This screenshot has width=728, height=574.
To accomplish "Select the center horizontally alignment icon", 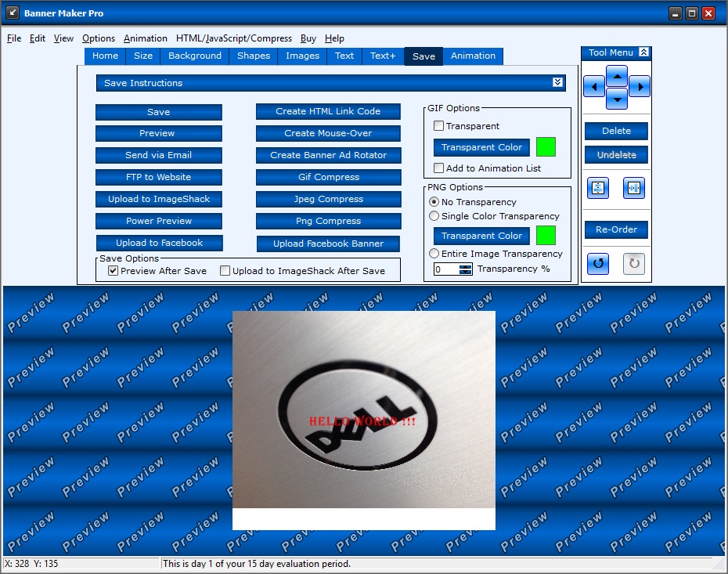I will pos(634,188).
